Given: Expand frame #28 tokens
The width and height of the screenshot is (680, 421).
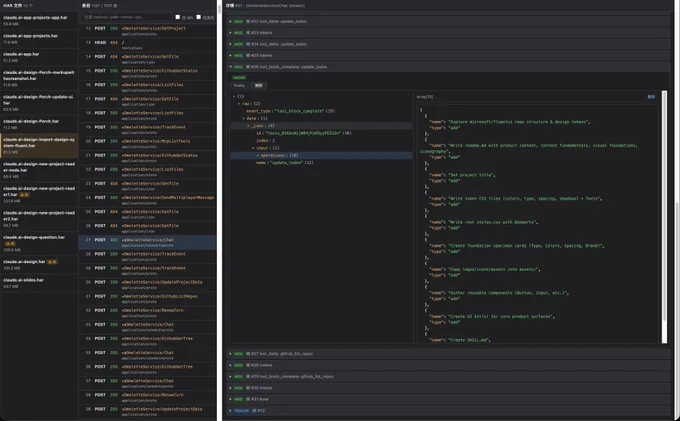Looking at the screenshot, I should [x=448, y=365].
